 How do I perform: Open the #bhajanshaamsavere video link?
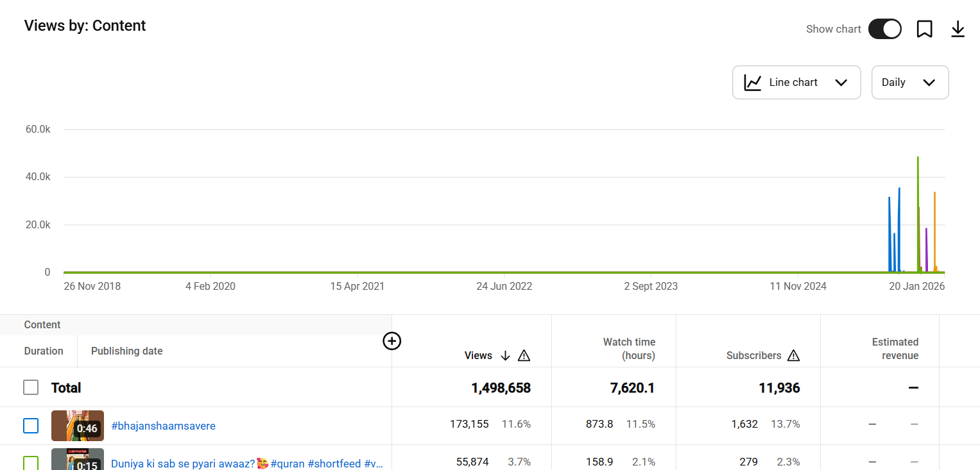click(163, 426)
